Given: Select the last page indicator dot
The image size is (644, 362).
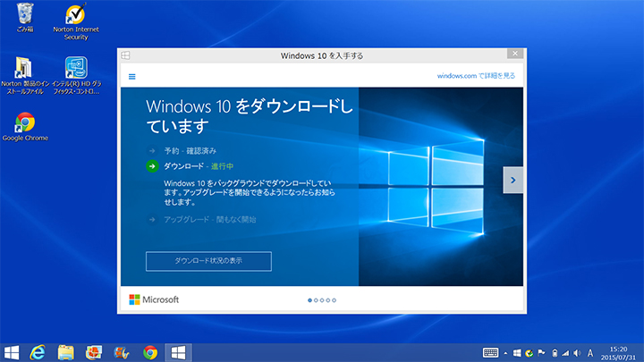Looking at the screenshot, I should pos(335,300).
